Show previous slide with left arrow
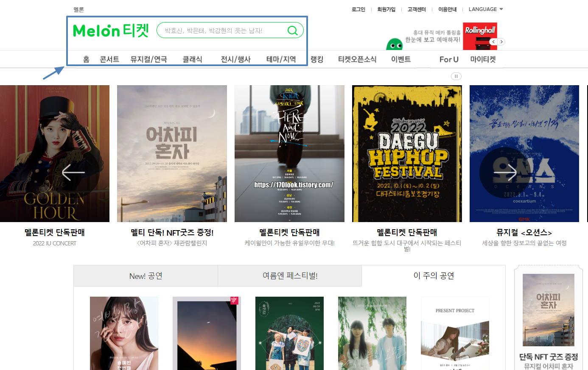 tap(73, 172)
